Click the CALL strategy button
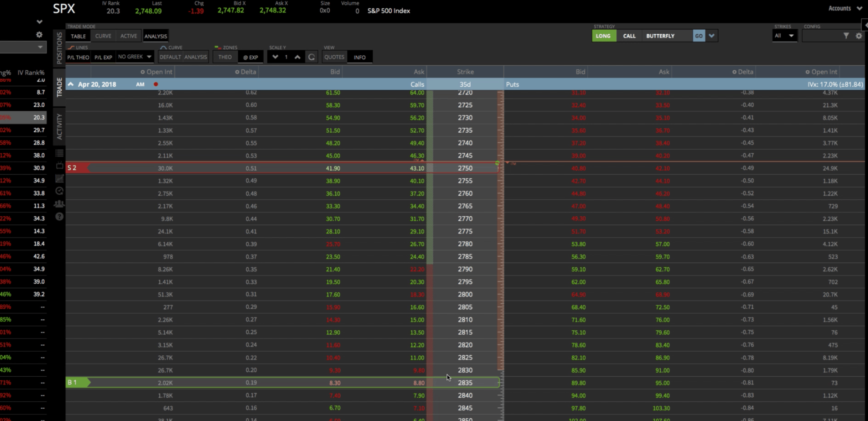The image size is (868, 421). point(629,36)
